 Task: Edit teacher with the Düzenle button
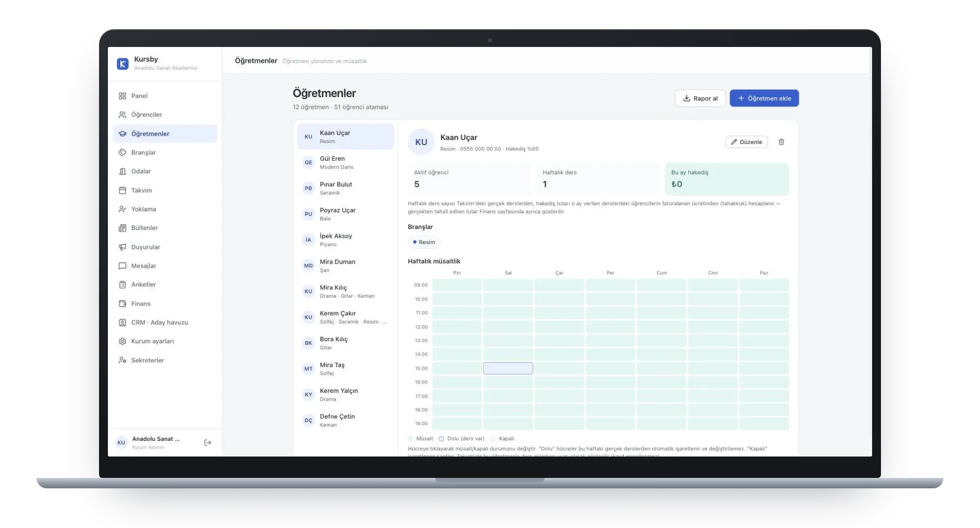pyautogui.click(x=746, y=142)
